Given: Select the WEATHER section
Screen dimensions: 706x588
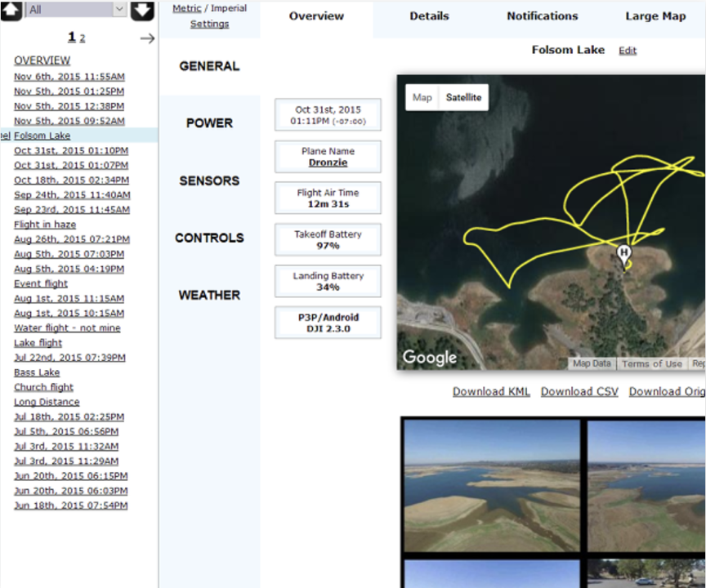Looking at the screenshot, I should point(209,295).
